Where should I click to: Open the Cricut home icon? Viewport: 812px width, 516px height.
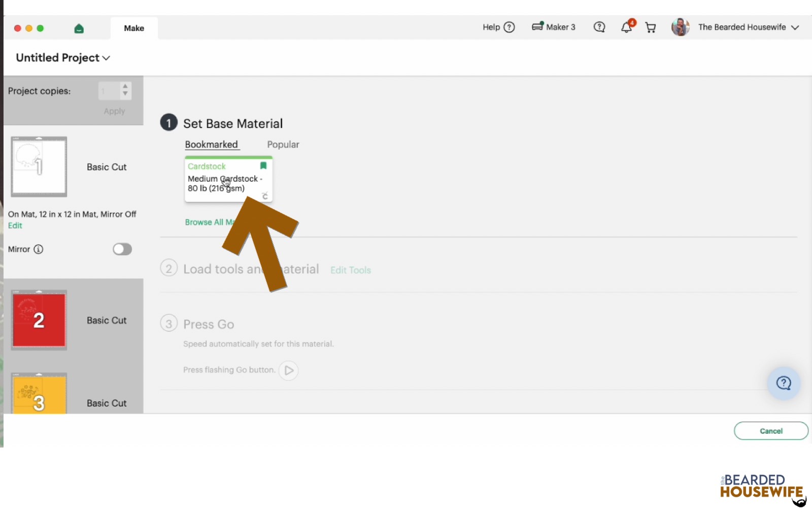point(79,28)
